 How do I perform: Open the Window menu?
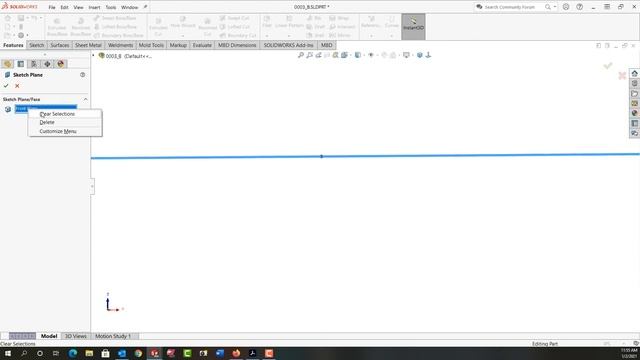pos(130,7)
